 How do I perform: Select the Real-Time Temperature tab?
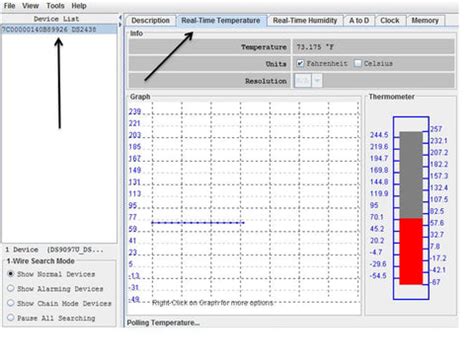221,21
